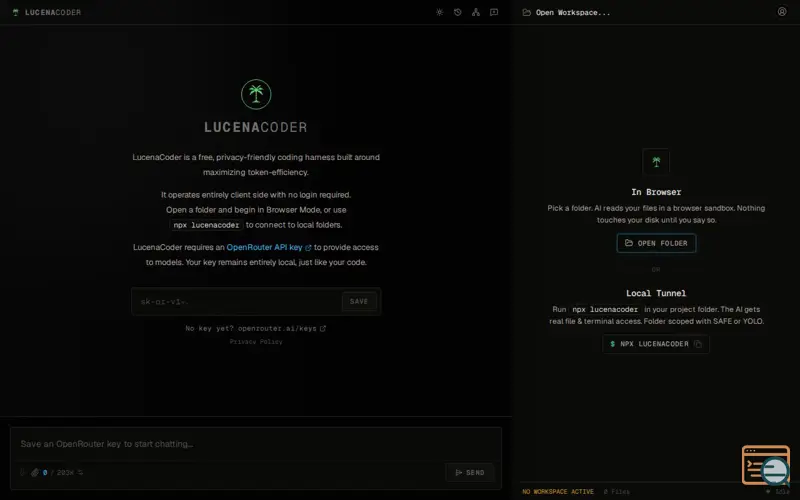Click the LUCENACODER title under the logo
Screen dimensions: 800x500
coord(256,127)
